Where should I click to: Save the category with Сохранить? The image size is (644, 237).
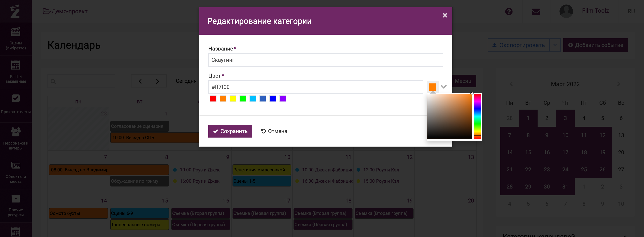click(230, 131)
